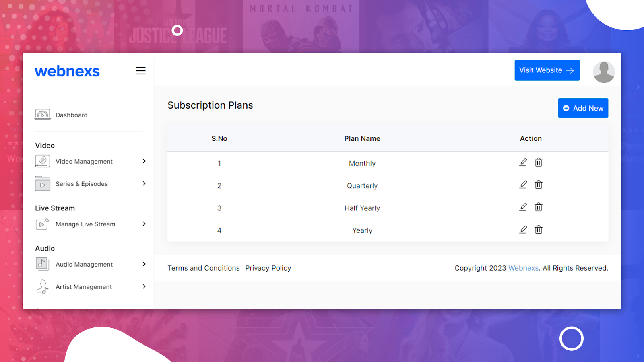Click the Artist Management icon

tap(43, 287)
